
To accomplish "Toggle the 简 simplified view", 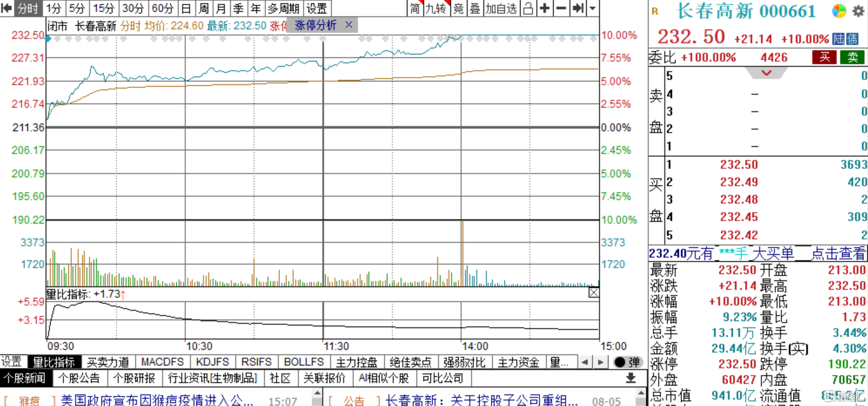I will coord(415,9).
